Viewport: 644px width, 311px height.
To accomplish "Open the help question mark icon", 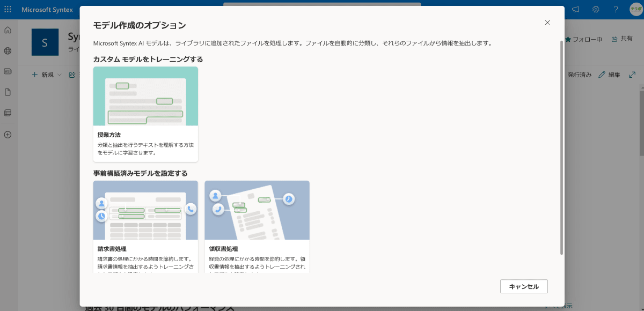I will (616, 9).
